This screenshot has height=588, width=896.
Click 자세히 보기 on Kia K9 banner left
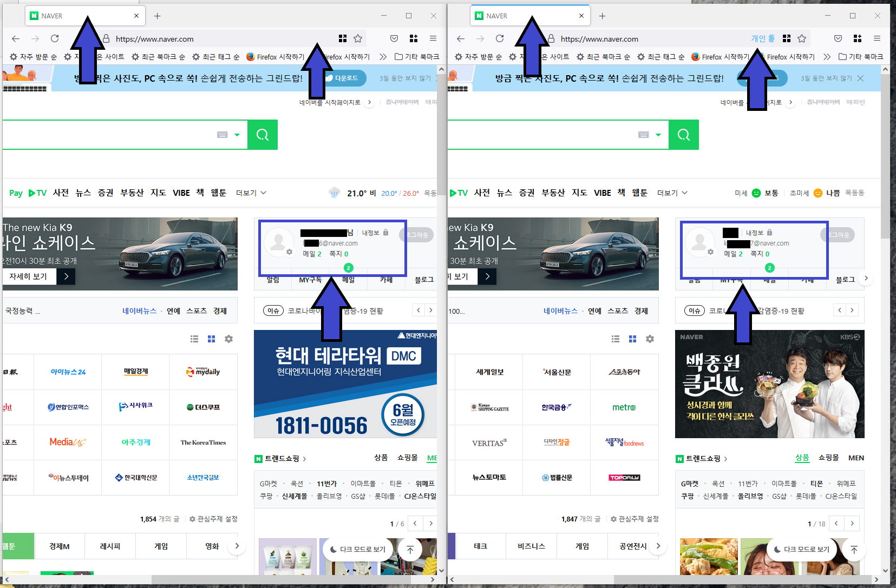tap(38, 276)
